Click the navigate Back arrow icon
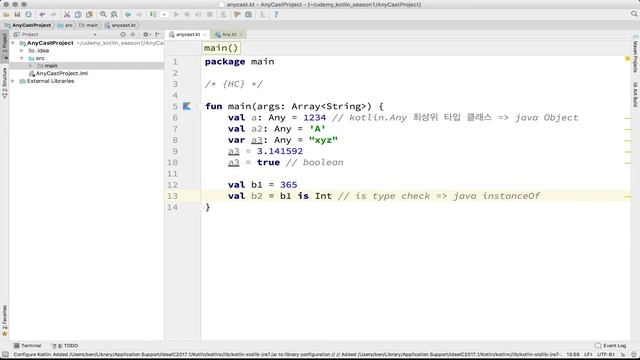640x360 pixels. 128,15
